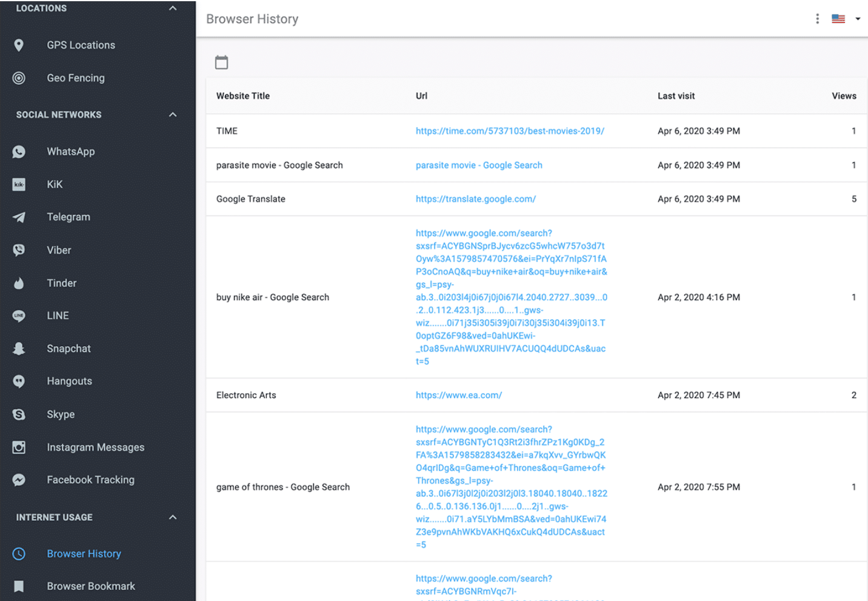This screenshot has width=868, height=601.
Task: Select Tinder in sidebar
Action: 62,283
